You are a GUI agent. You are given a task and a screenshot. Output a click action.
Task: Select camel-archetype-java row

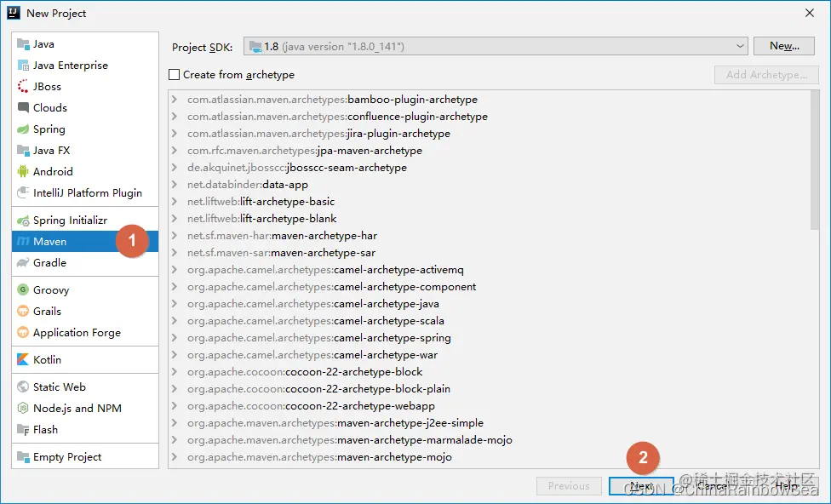click(490, 303)
